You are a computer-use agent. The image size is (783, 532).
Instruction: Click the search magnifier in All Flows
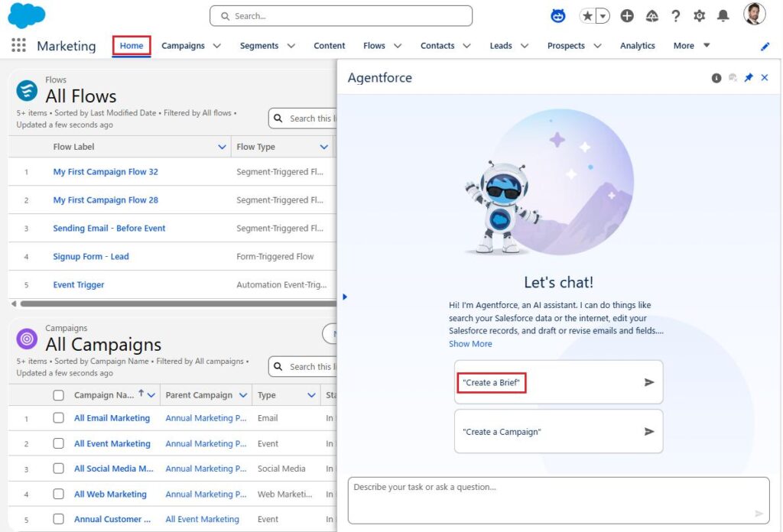278,118
